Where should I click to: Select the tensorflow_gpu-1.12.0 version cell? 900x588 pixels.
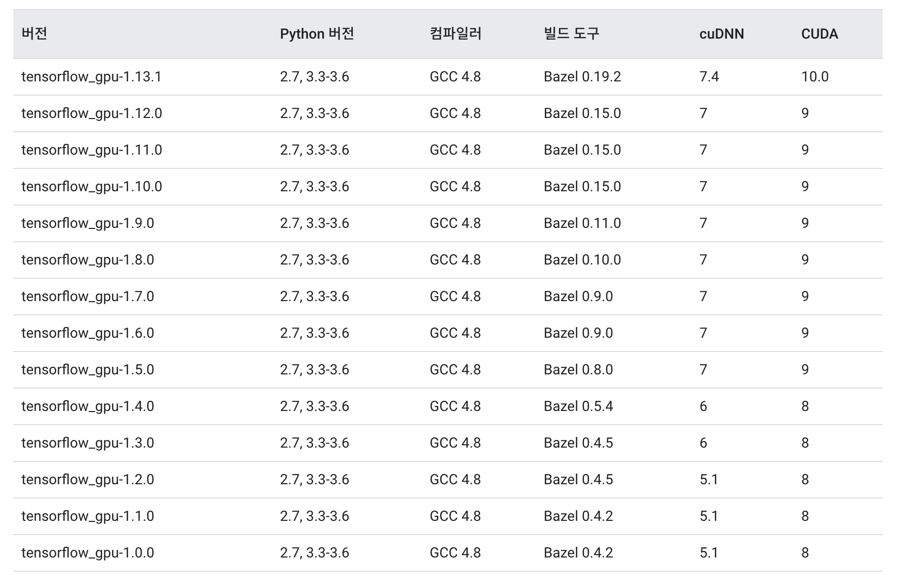92,113
